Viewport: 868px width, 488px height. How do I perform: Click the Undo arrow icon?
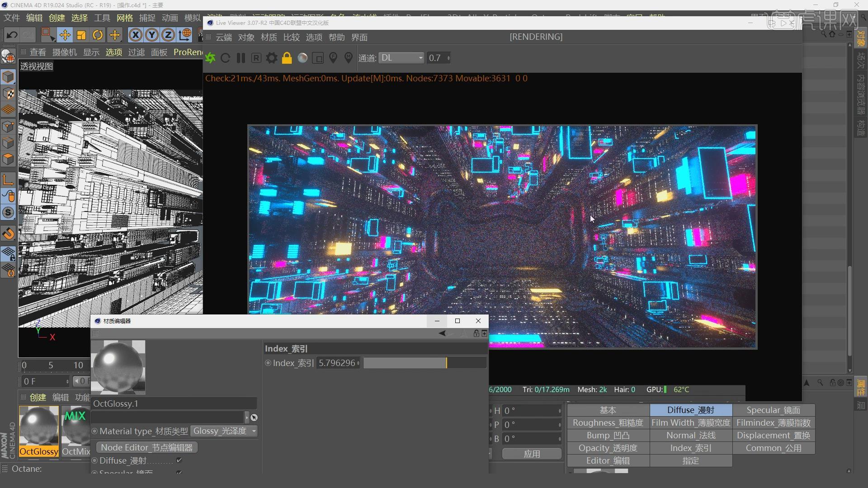click(x=12, y=35)
